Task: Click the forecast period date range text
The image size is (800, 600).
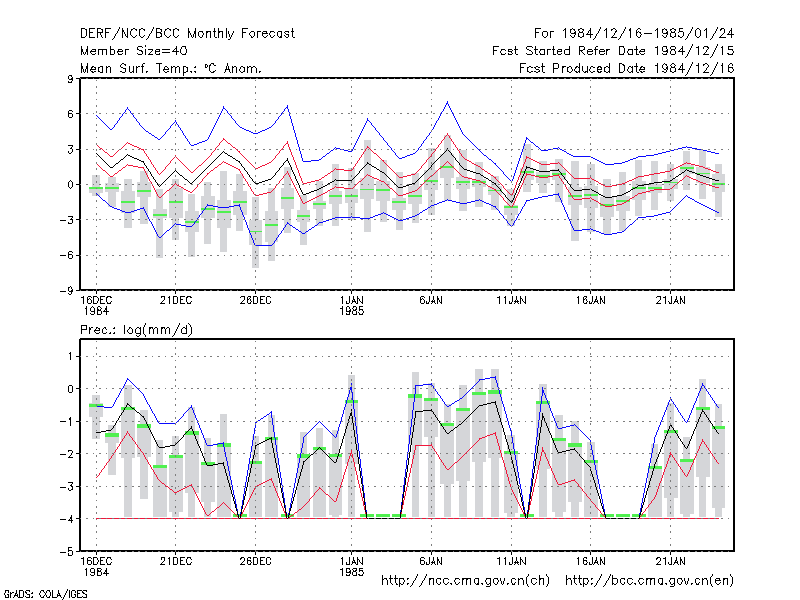Action: pyautogui.click(x=634, y=34)
